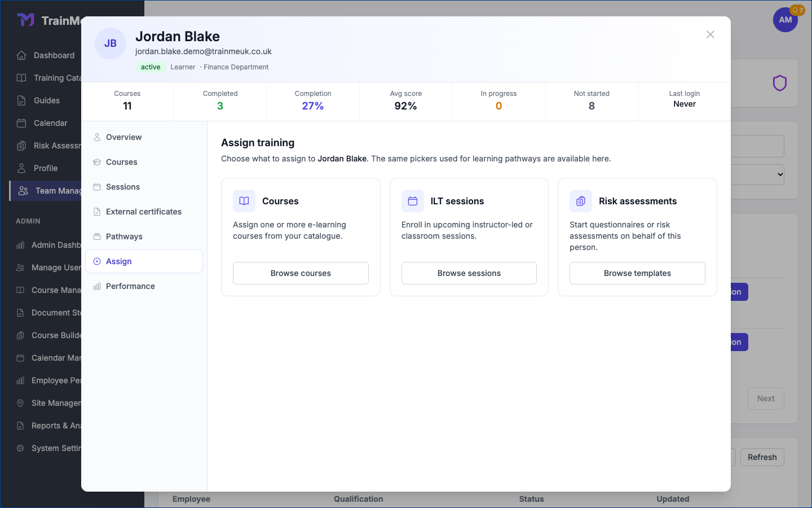Click the Qualification column header in background table
The image size is (812, 508).
pyautogui.click(x=359, y=499)
